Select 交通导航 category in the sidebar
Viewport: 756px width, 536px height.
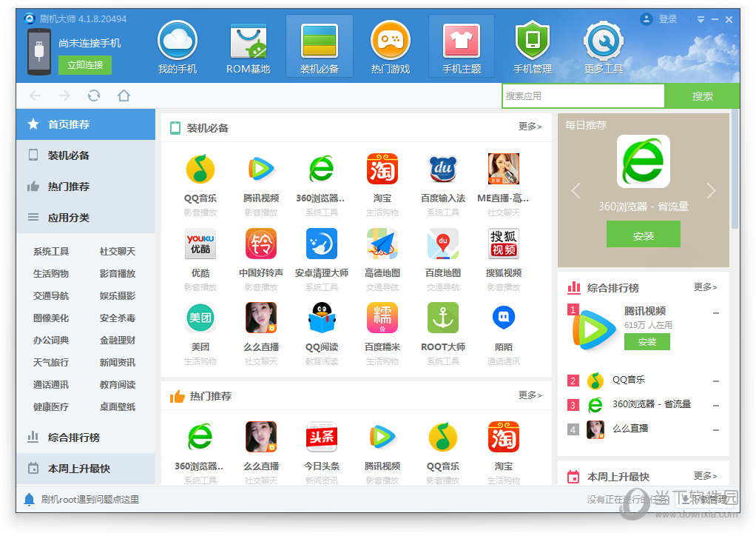pyautogui.click(x=51, y=295)
